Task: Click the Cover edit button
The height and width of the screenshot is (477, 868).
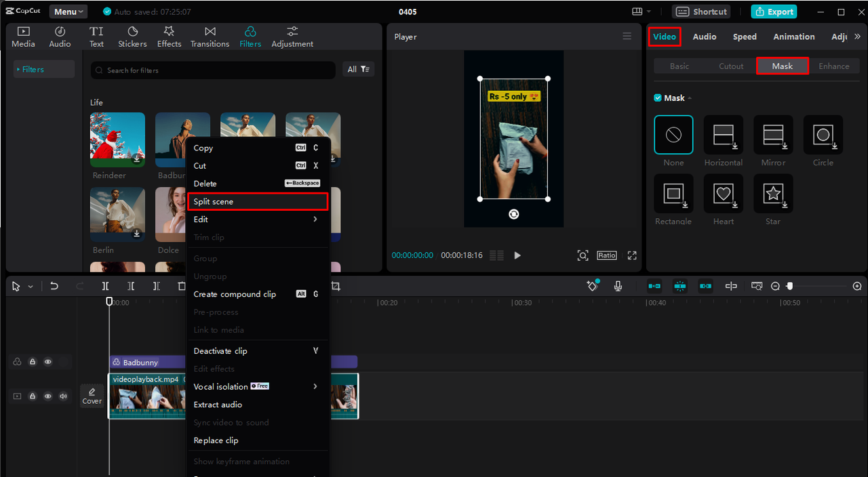Action: point(92,396)
